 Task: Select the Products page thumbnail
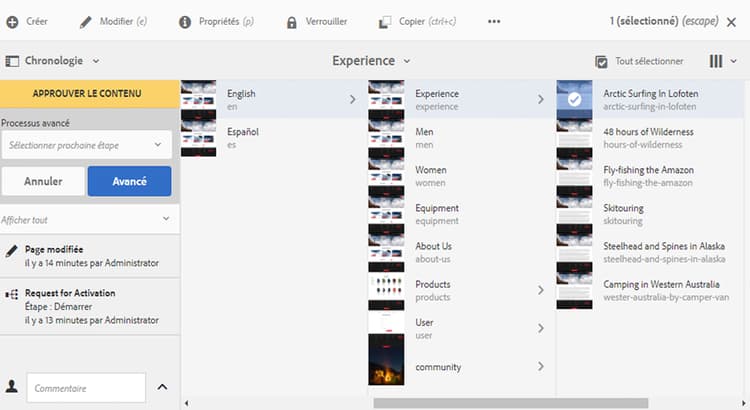386,290
